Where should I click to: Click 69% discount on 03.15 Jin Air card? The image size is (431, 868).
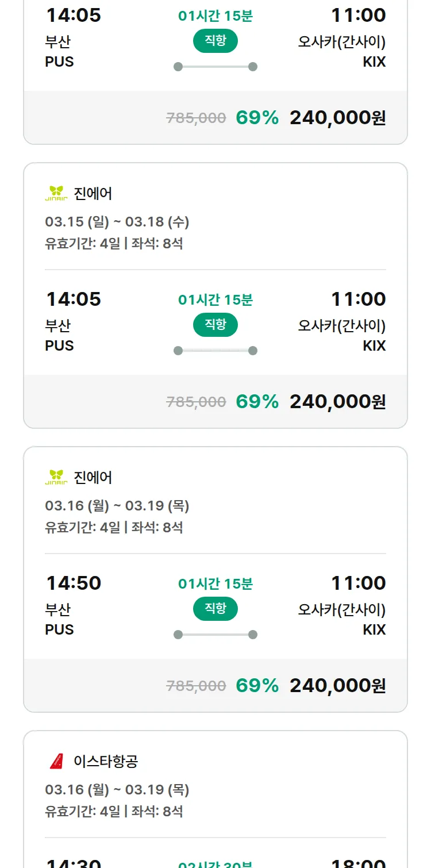point(257,402)
